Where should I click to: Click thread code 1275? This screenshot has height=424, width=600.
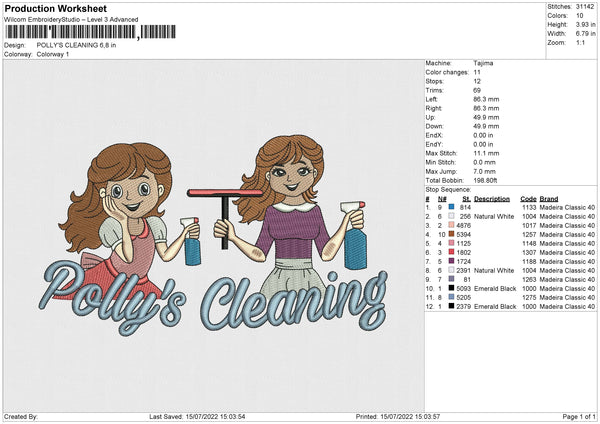click(x=529, y=297)
